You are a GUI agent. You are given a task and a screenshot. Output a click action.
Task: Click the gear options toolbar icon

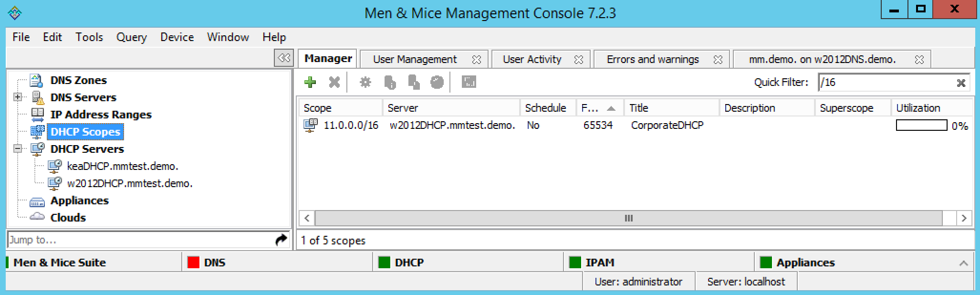[365, 82]
